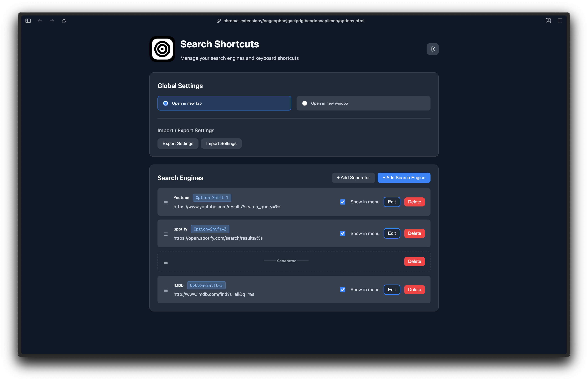This screenshot has height=381, width=588.
Task: Select the Open in new window option
Action: point(305,103)
